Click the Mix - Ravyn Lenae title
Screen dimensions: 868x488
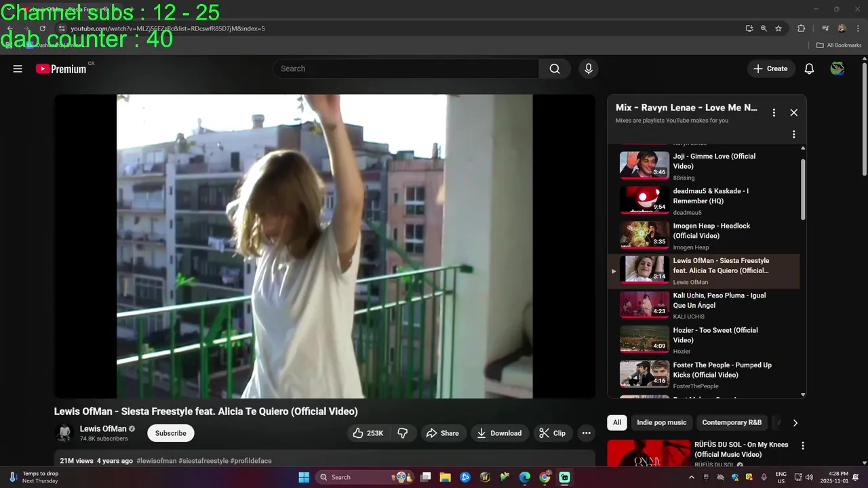pos(686,108)
